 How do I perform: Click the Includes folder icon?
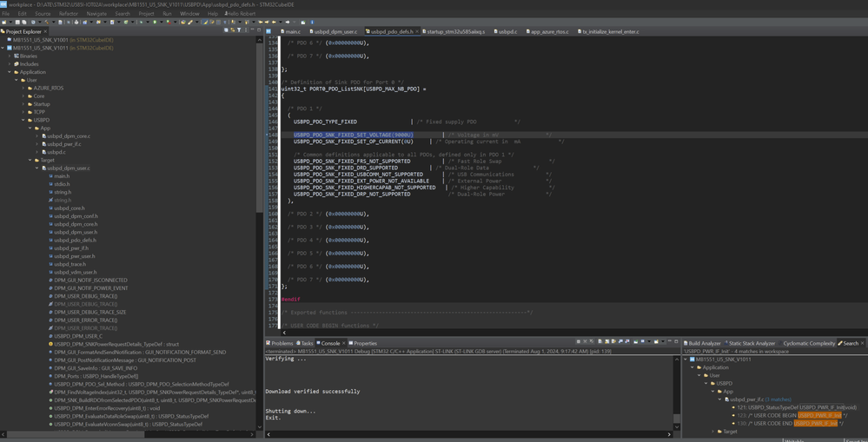pyautogui.click(x=16, y=63)
